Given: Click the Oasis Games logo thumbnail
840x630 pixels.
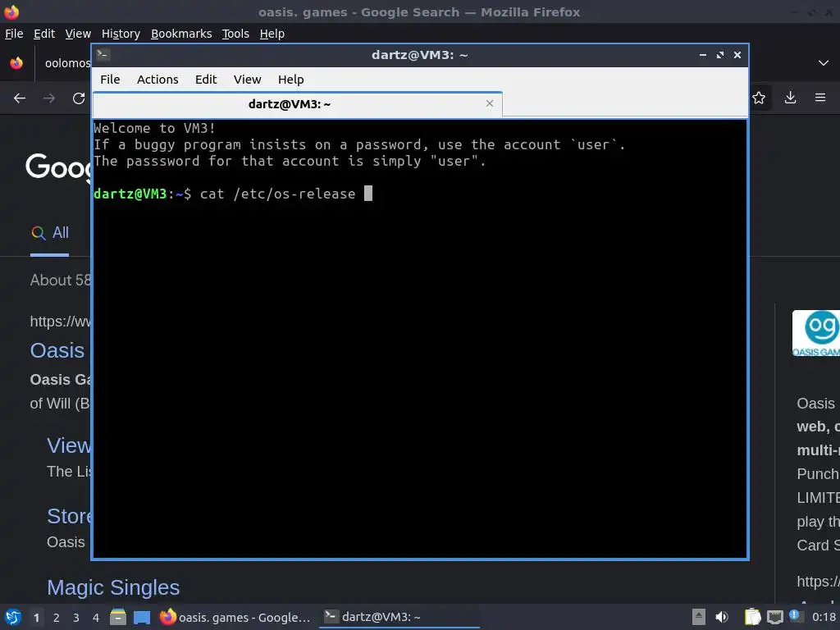Looking at the screenshot, I should [816, 333].
